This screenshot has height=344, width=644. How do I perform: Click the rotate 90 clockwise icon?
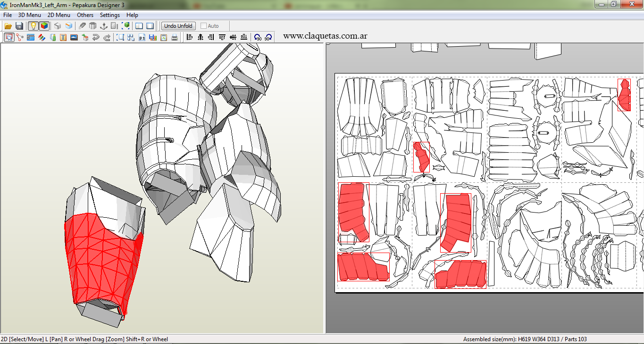point(268,37)
